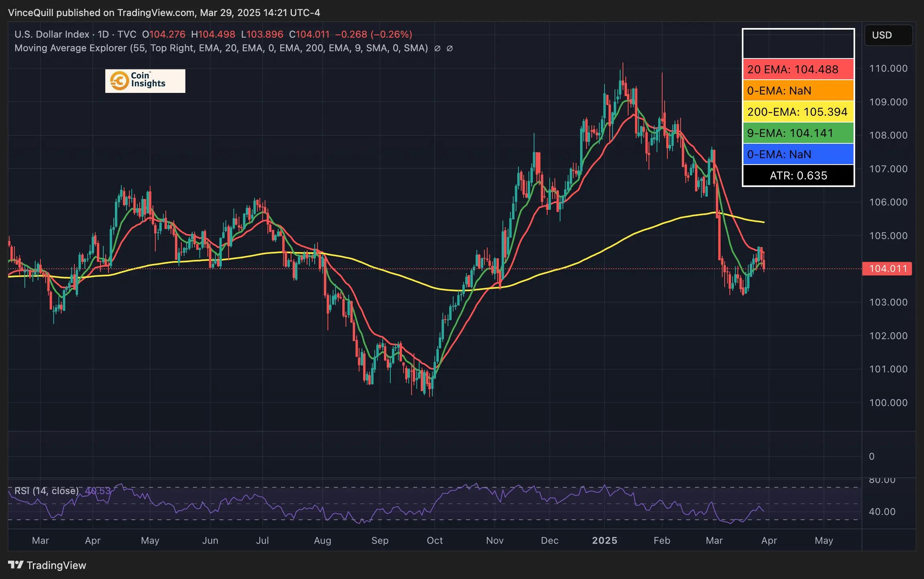Click the May label at far right of axis
This screenshot has height=579, width=924.
pyautogui.click(x=824, y=541)
